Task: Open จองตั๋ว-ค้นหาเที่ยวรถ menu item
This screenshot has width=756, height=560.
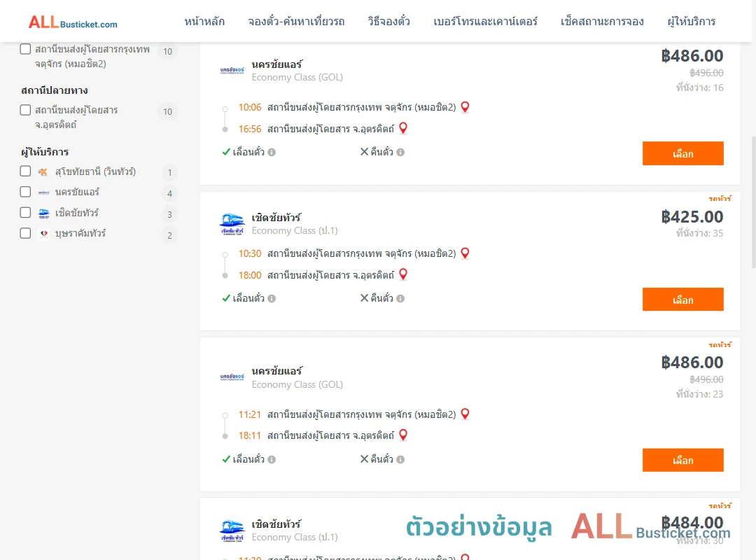Action: [296, 22]
